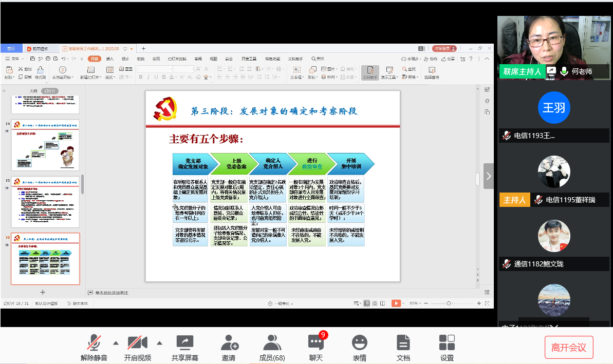Open the 文档 documents icon

click(403, 342)
